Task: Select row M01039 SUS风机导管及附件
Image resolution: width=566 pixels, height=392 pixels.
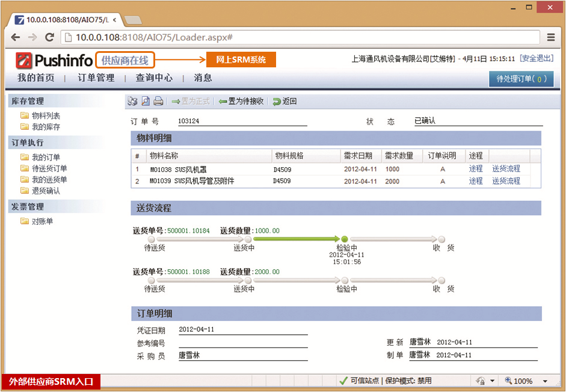Action: (336, 181)
